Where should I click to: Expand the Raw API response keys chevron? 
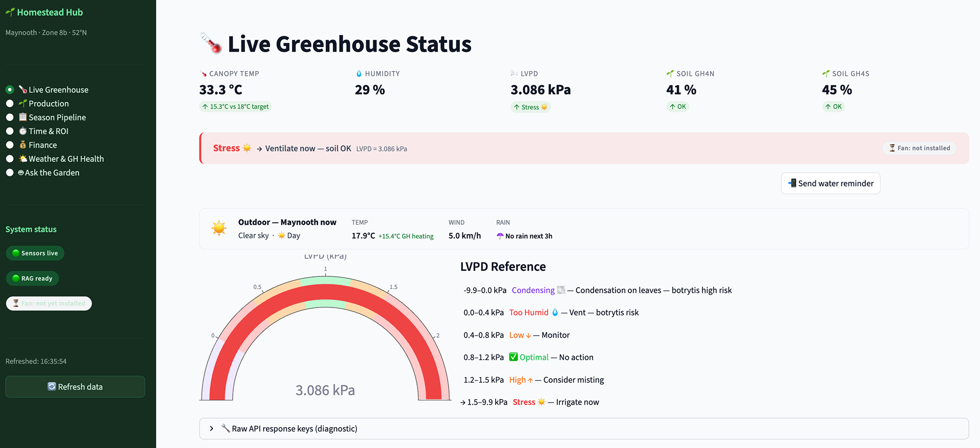tap(212, 429)
